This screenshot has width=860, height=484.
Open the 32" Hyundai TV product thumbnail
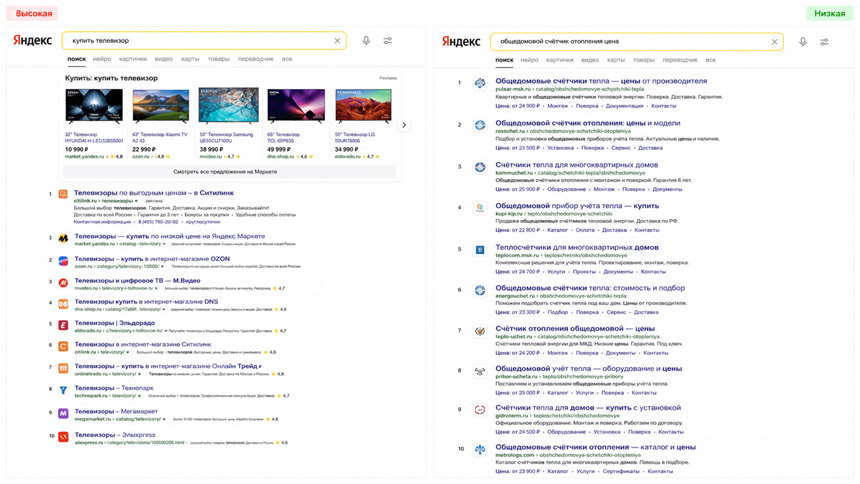94,105
